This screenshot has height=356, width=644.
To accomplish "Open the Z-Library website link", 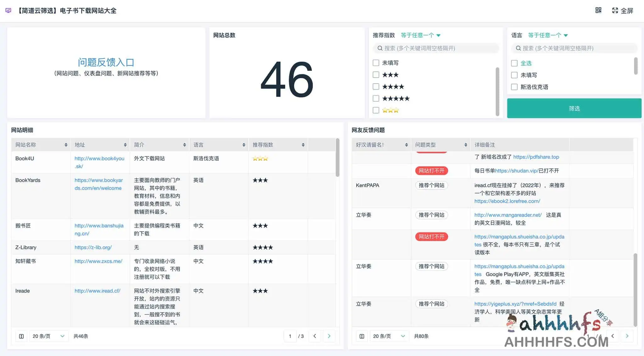I will click(x=93, y=247).
